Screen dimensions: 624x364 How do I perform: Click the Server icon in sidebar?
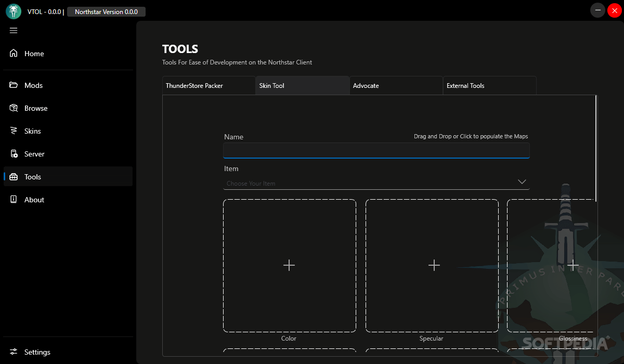tap(14, 154)
